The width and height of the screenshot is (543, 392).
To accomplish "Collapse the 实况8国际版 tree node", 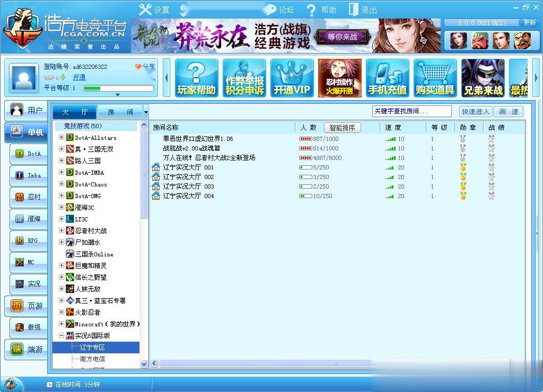I will (x=62, y=335).
